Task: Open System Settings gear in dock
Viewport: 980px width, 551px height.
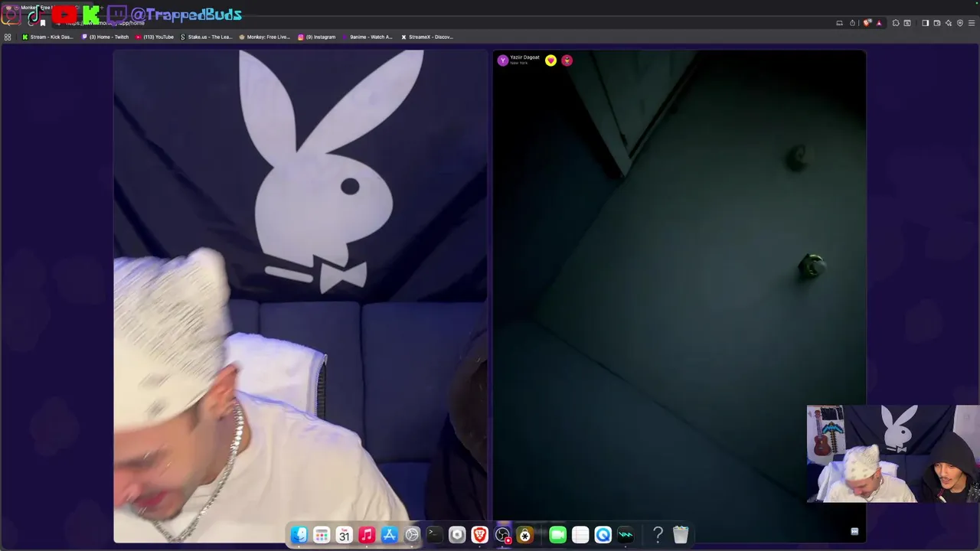Action: click(x=412, y=535)
